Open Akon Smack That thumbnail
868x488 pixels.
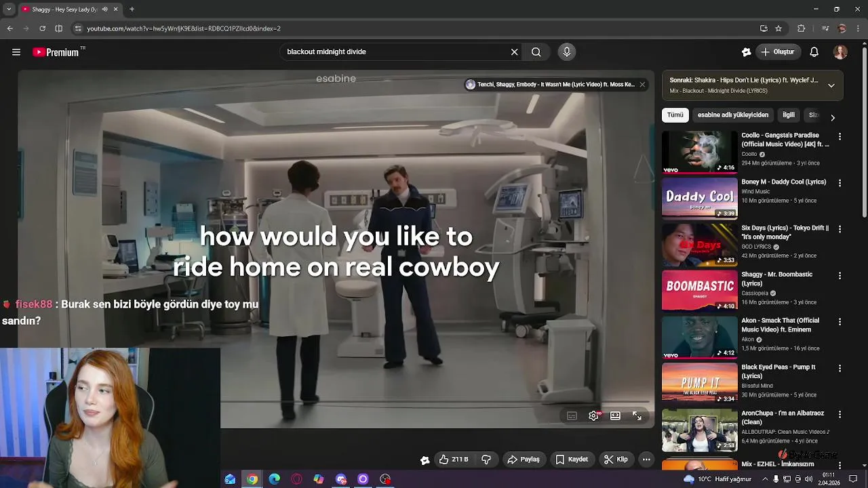pos(699,338)
